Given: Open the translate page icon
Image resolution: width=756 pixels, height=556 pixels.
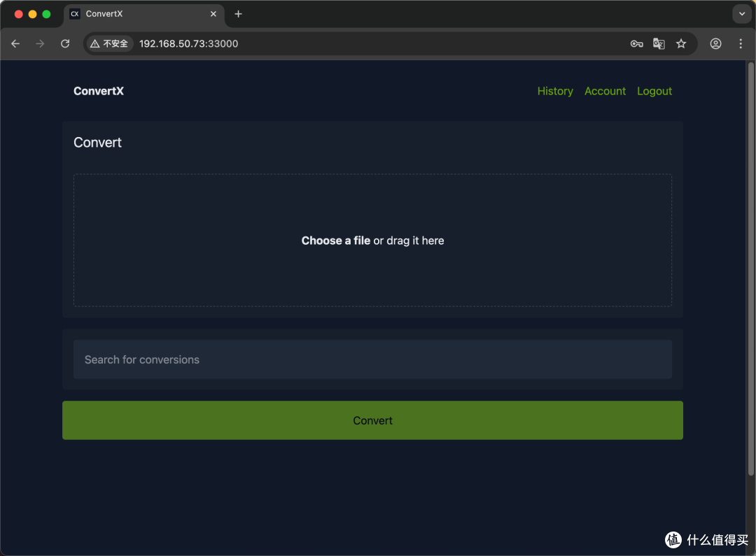Looking at the screenshot, I should coord(659,43).
